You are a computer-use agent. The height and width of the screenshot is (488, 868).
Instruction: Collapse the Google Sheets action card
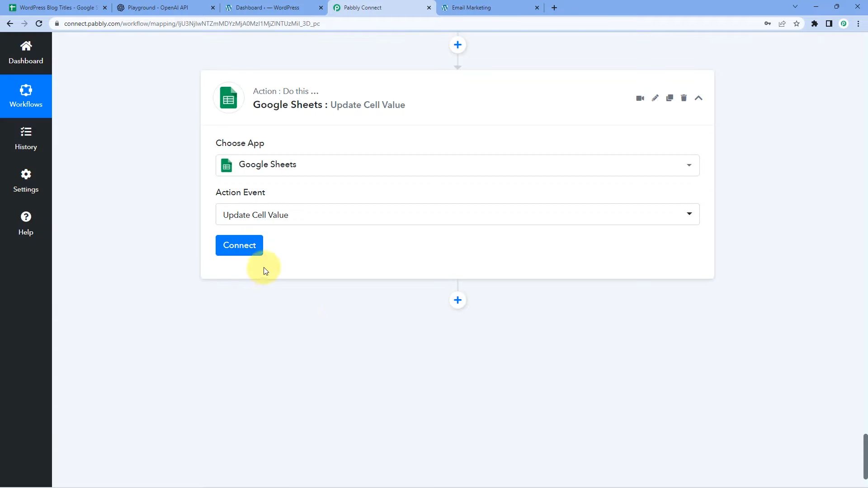pyautogui.click(x=698, y=98)
